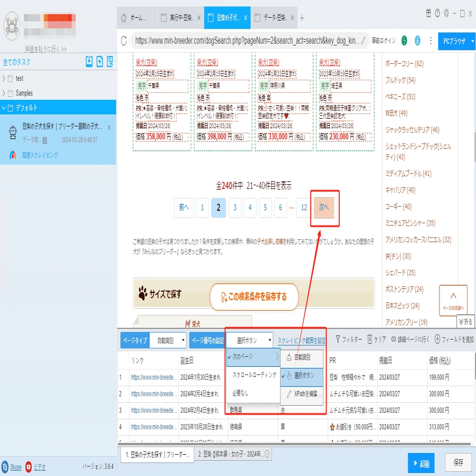Click the フィルター funnel icon
This screenshot has width=476, height=476.
tap(338, 340)
